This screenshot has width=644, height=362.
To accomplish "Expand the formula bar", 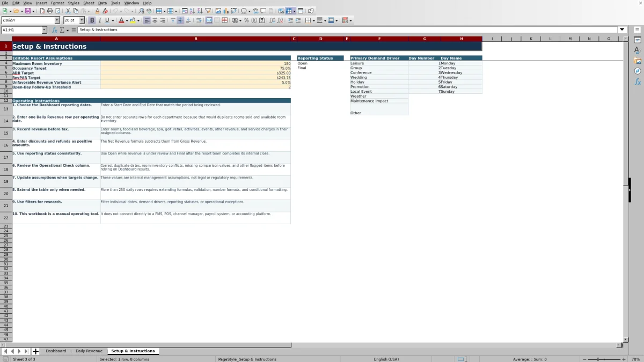I will coord(623,30).
